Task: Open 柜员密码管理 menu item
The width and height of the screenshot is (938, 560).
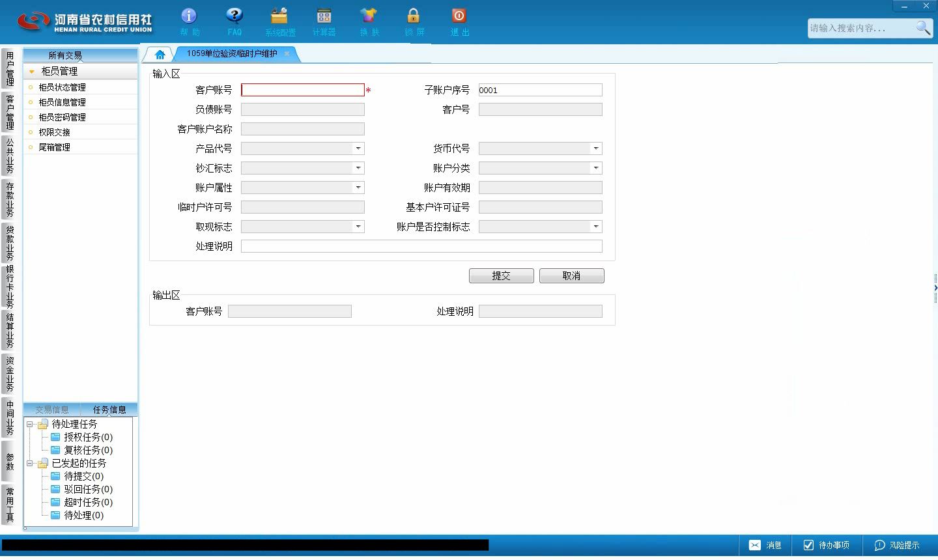Action: (x=80, y=117)
